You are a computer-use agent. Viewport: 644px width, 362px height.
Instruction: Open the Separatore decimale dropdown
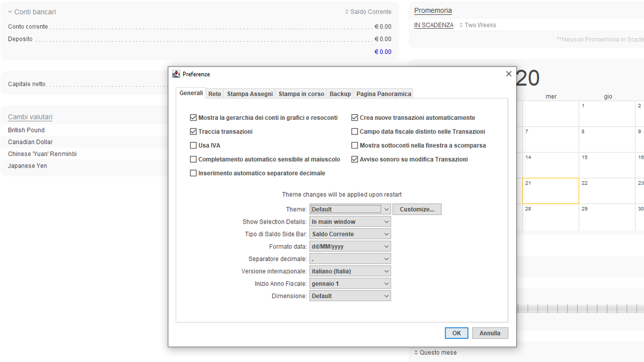pyautogui.click(x=350, y=259)
